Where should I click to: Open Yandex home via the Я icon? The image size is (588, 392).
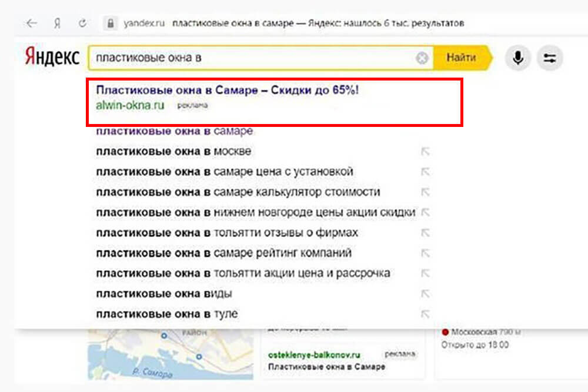[x=57, y=24]
